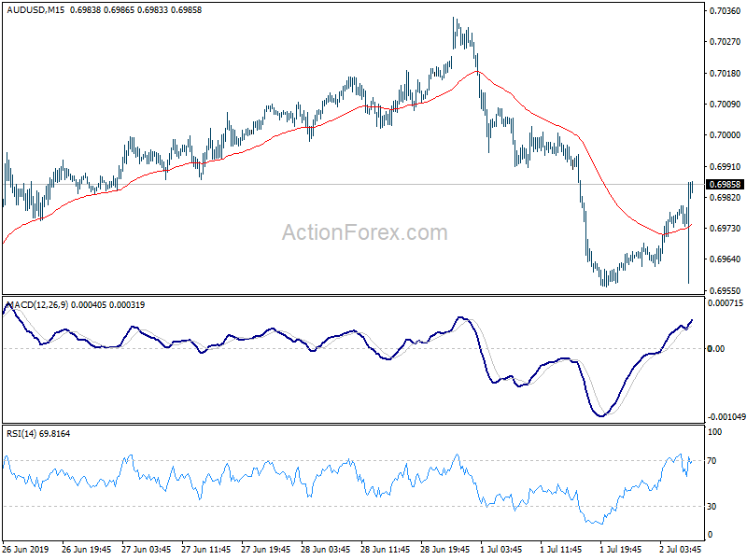
Task: Click the 0.70360 price axis value
Action: click(725, 11)
